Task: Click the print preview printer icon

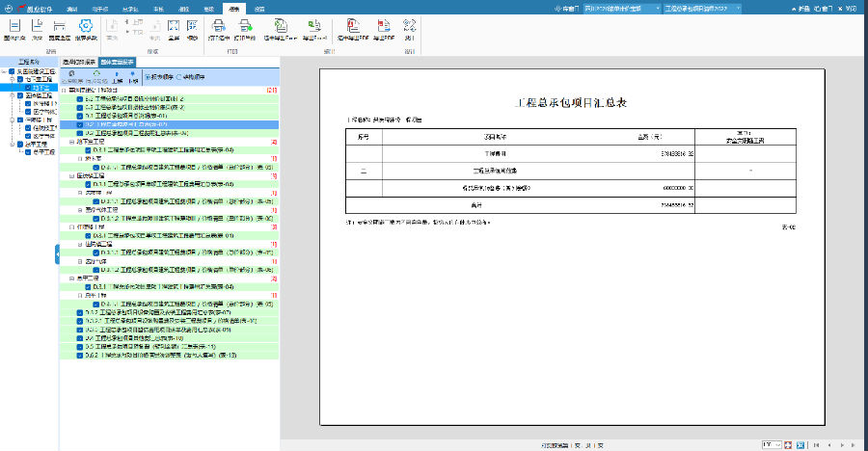Action: point(219,26)
